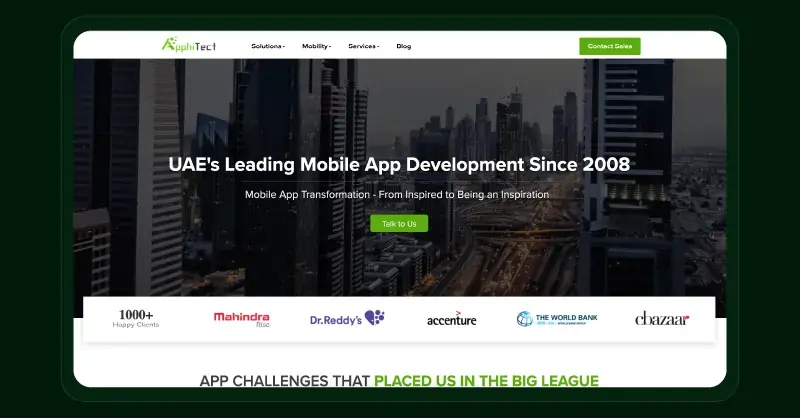Click the Talk to Us button
Viewport: 800px width, 418px height.
click(x=399, y=223)
